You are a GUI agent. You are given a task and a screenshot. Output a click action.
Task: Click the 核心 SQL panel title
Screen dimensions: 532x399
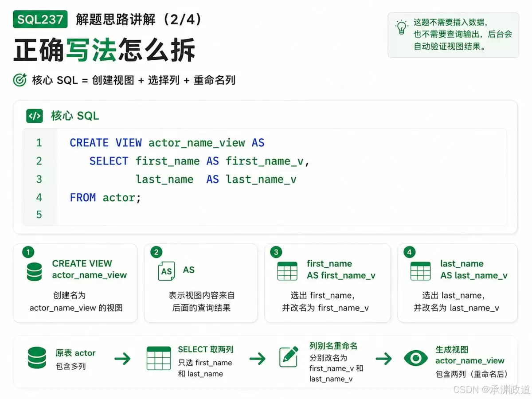(75, 116)
